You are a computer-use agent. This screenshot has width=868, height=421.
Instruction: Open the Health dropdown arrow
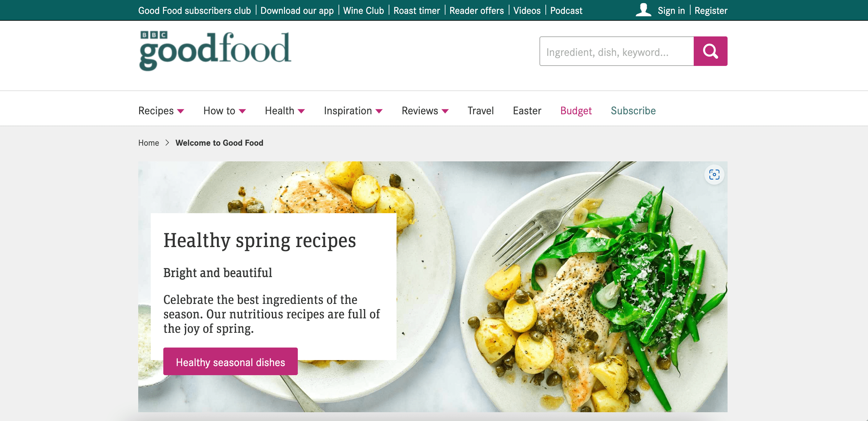(x=302, y=111)
